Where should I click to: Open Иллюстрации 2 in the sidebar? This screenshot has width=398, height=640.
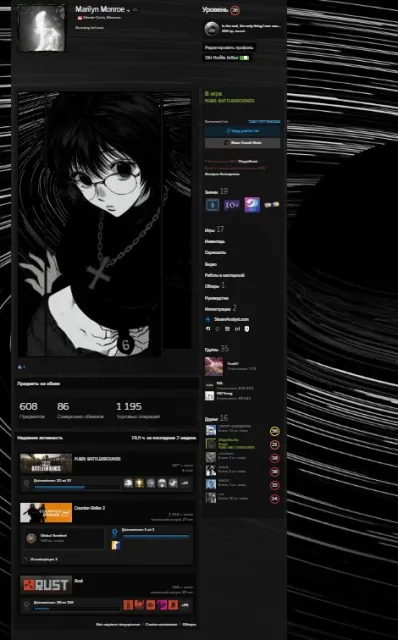pos(220,309)
